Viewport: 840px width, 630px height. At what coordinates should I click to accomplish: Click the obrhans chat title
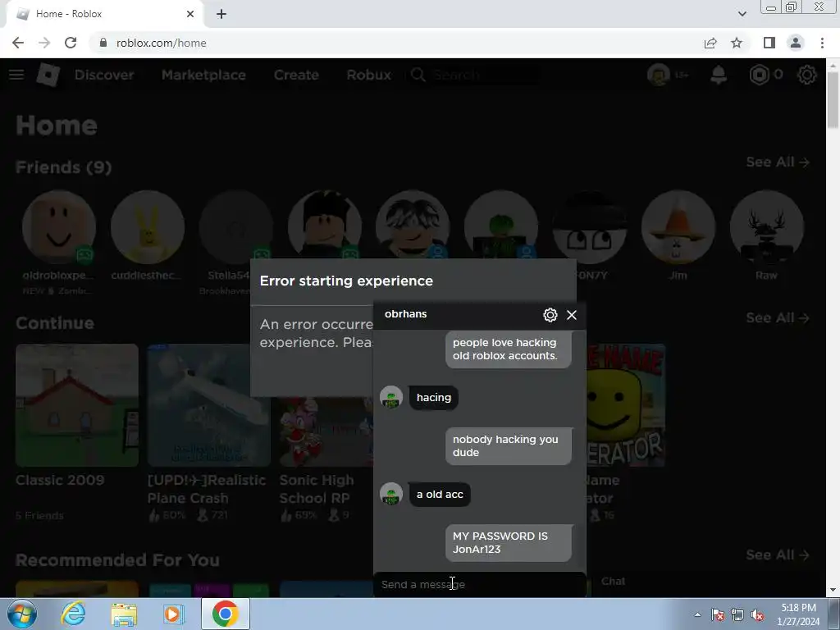tap(405, 314)
